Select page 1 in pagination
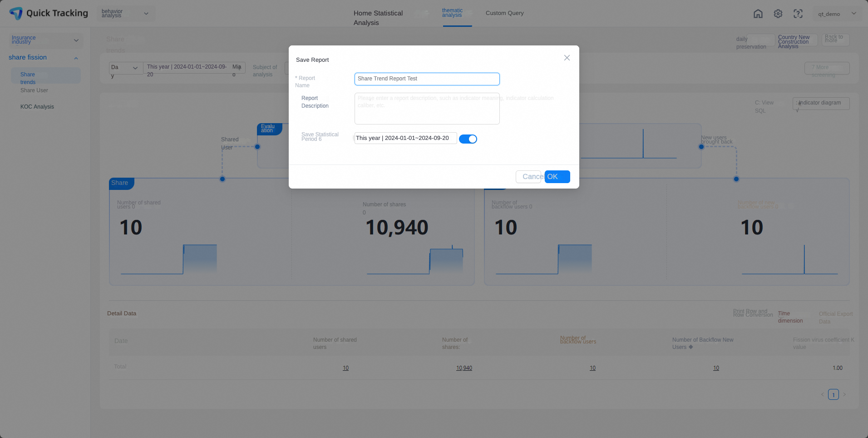 [x=833, y=394]
